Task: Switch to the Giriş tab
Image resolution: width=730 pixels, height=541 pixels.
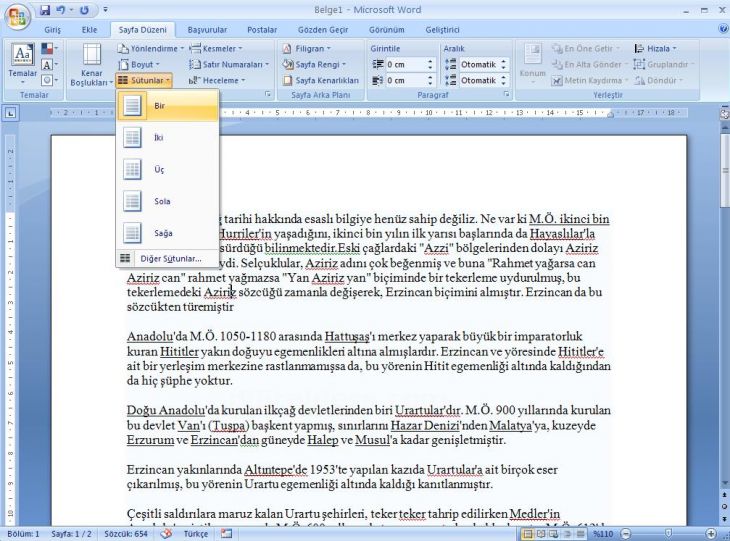Action: (x=53, y=30)
